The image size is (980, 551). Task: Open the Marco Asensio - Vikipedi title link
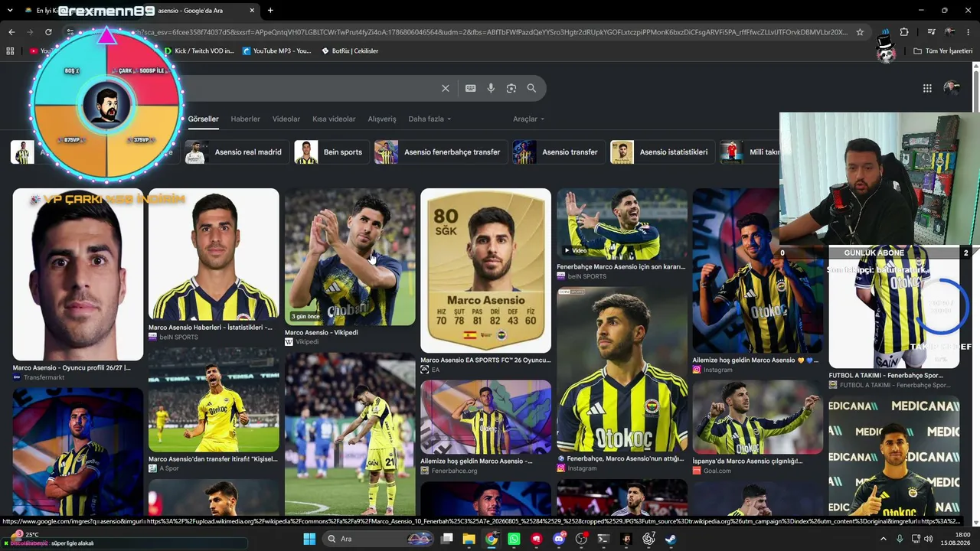pos(322,333)
